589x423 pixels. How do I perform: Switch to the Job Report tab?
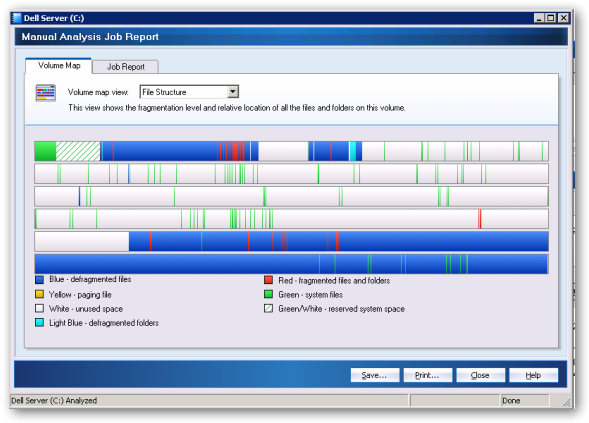(125, 67)
